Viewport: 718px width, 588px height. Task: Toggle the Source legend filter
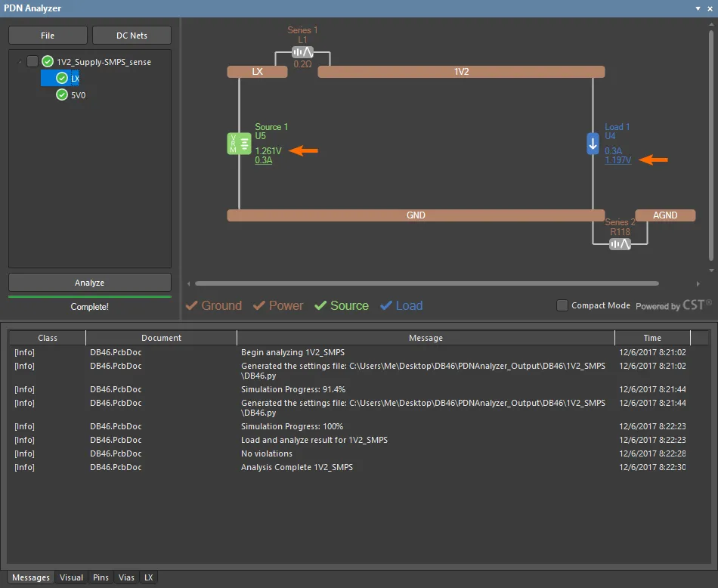(x=320, y=305)
